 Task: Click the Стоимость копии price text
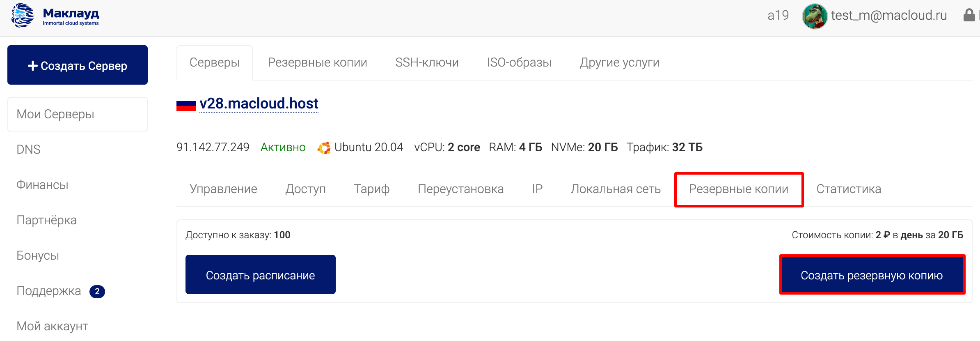click(x=877, y=235)
